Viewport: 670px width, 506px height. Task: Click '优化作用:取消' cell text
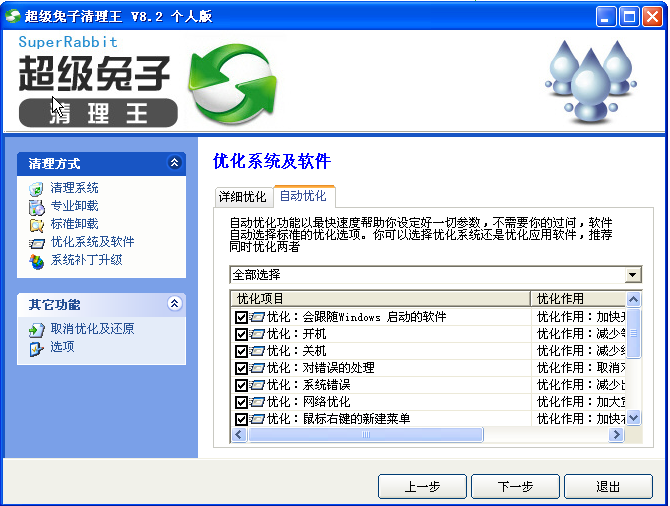click(581, 368)
